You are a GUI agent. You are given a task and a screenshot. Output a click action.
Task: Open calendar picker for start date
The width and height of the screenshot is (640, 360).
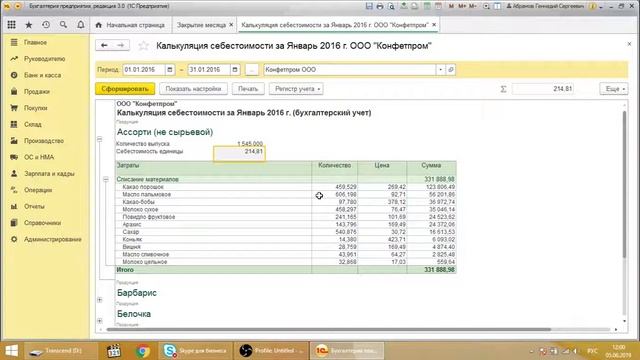coord(170,70)
